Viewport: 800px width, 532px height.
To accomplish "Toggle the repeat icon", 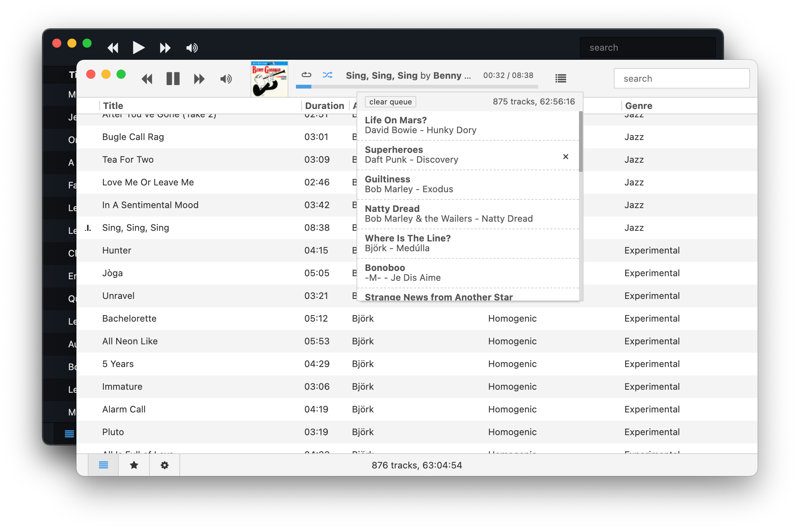I will tap(306, 75).
